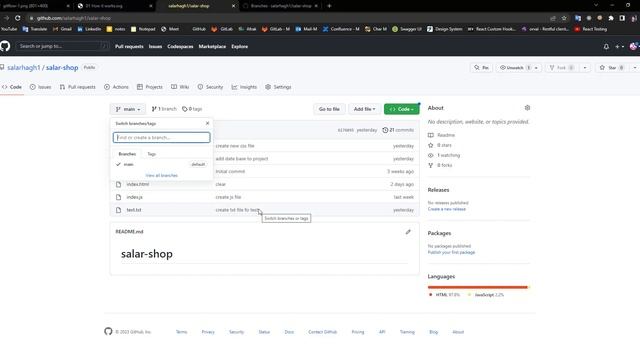Image resolution: width=640 pixels, height=360 pixels.
Task: Click the Languages usage bar
Action: click(478, 287)
